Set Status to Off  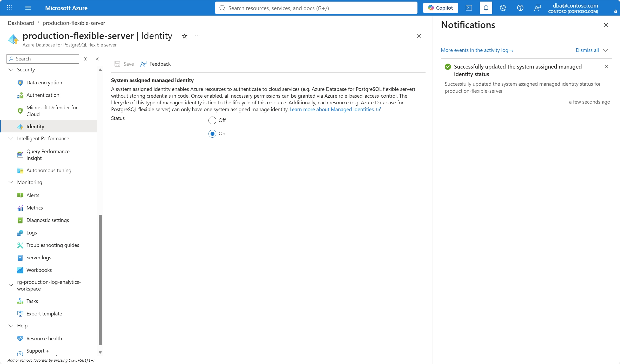tap(212, 120)
